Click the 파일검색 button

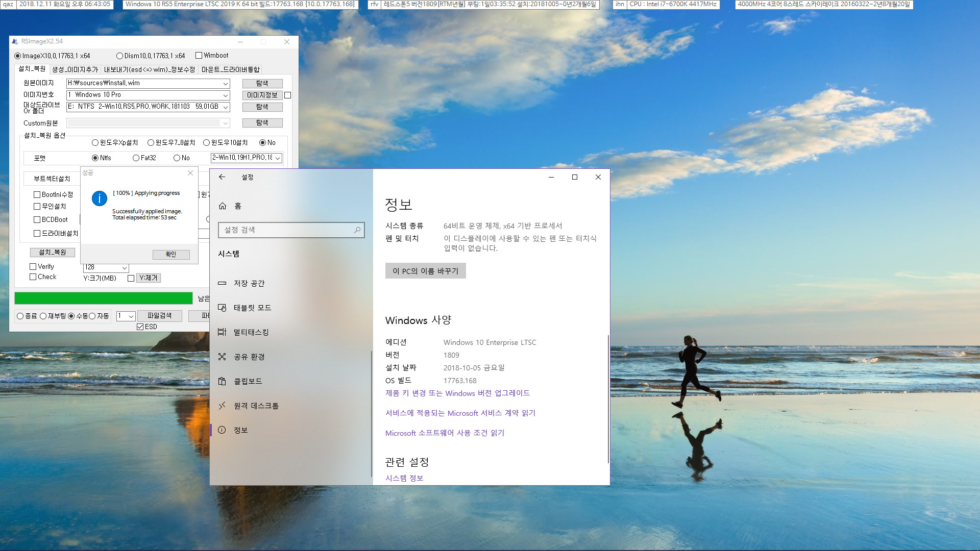pos(160,316)
